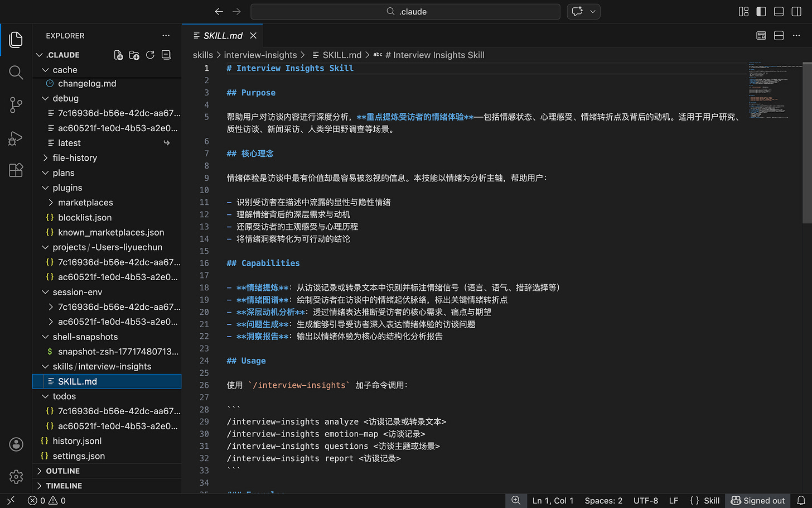Open the notifications bell in status bar
This screenshot has width=812, height=508.
tap(801, 501)
